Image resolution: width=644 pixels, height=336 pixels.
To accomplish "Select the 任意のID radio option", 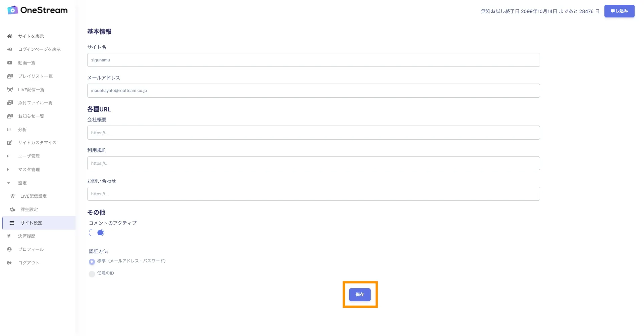I will [92, 274].
